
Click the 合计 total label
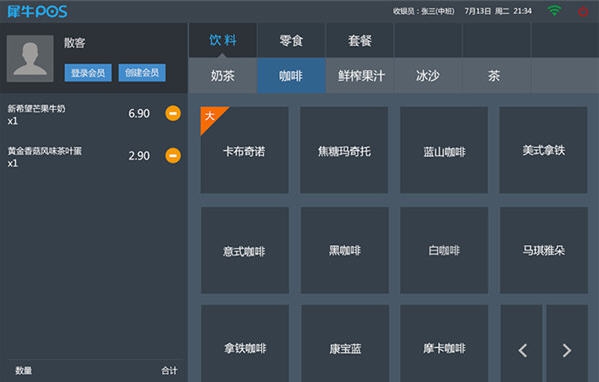169,370
